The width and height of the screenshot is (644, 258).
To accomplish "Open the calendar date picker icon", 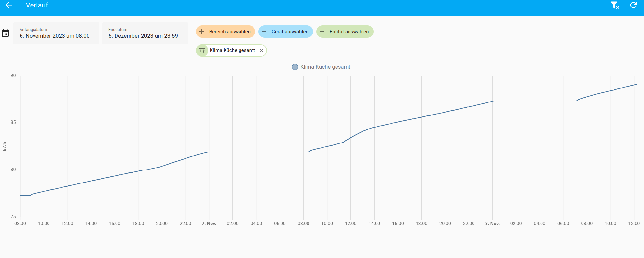I will [6, 33].
